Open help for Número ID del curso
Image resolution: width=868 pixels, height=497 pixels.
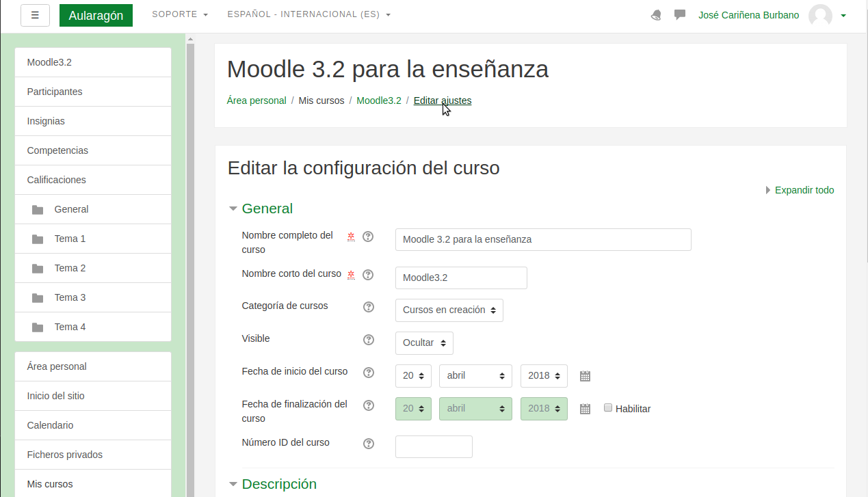point(369,444)
